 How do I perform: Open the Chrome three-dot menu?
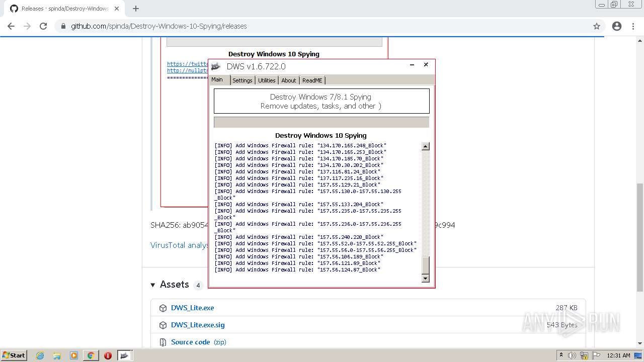coord(634,26)
